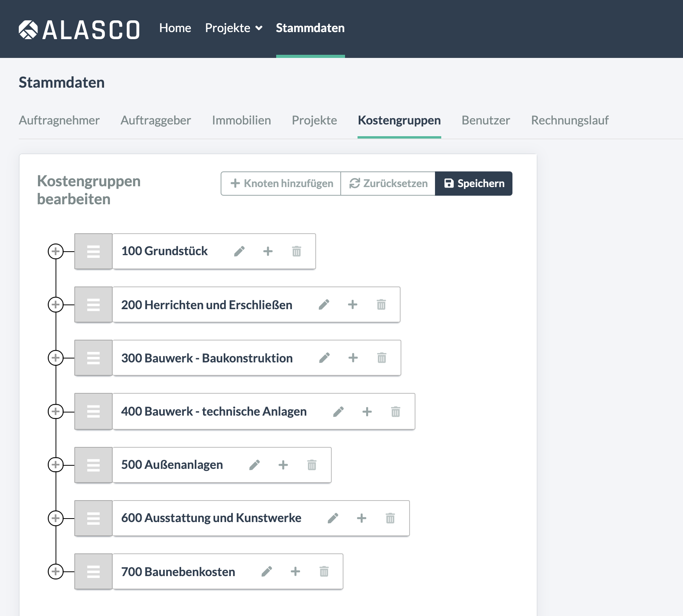Click drag handle of 700 Baunebenkosten
683x616 pixels.
pos(93,571)
